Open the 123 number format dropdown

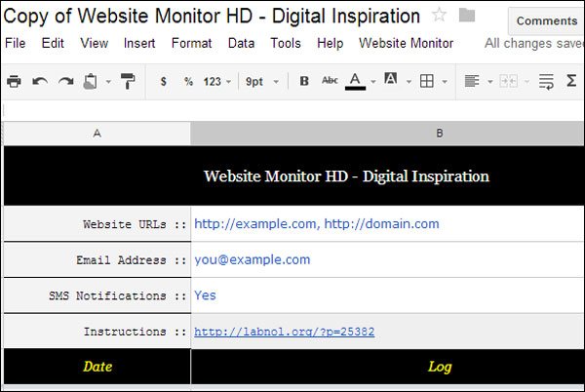pyautogui.click(x=217, y=81)
